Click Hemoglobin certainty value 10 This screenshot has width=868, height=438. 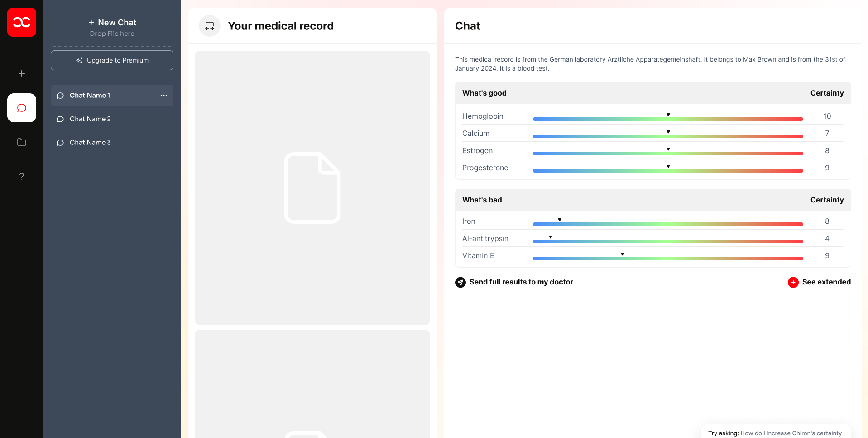coord(827,116)
